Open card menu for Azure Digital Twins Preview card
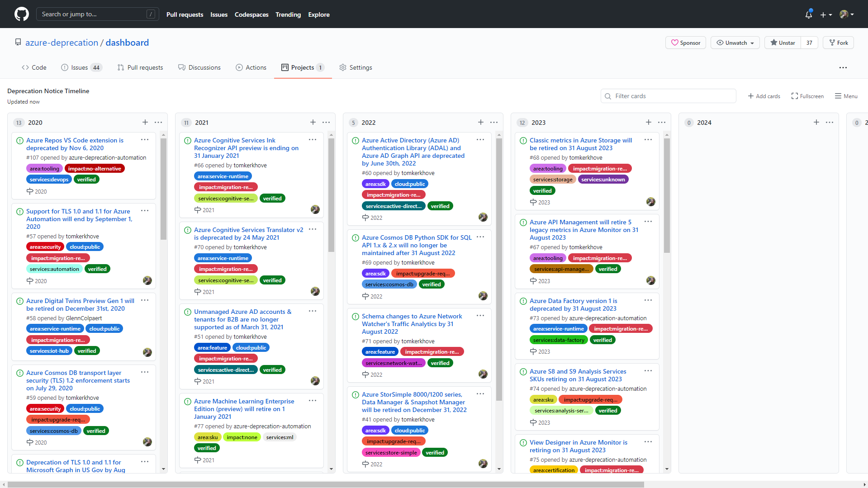 coord(145,300)
